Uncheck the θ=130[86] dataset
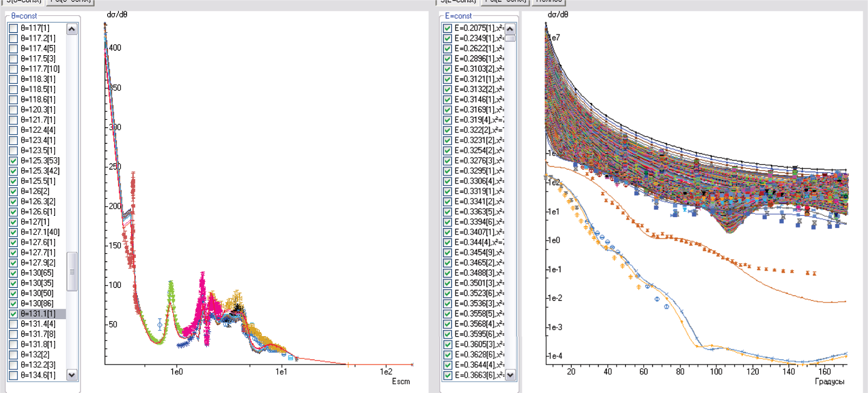The width and height of the screenshot is (868, 393). [x=13, y=304]
